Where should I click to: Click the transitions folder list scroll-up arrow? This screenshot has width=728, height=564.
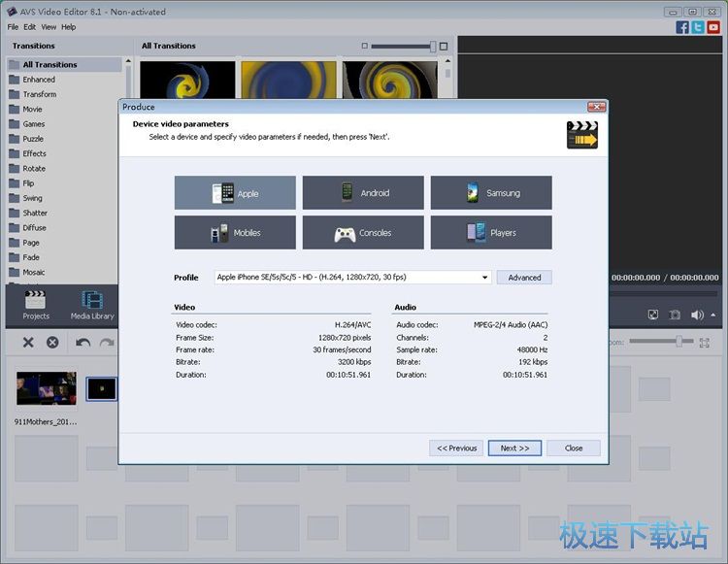coord(128,61)
